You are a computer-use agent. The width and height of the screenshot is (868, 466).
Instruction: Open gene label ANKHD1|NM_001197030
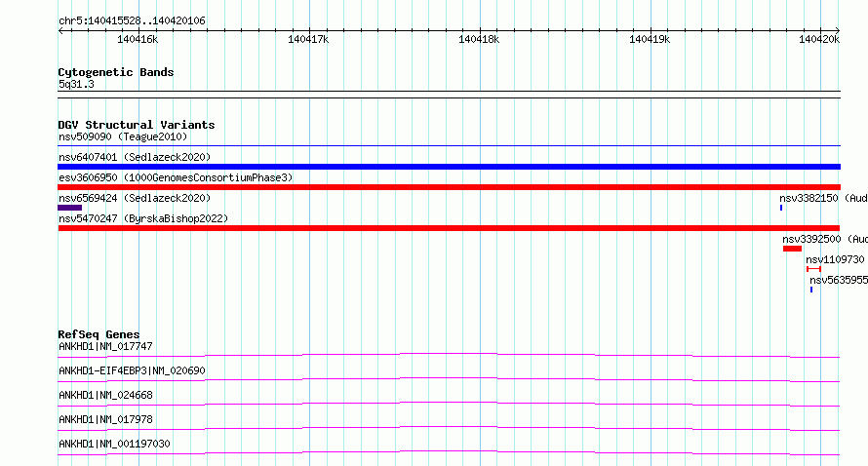click(x=114, y=444)
